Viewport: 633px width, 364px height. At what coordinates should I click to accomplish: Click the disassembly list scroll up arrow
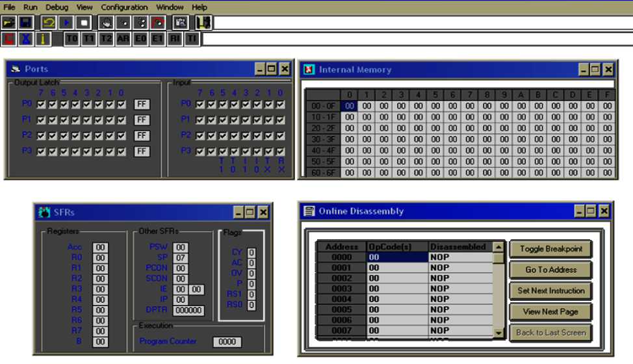click(498, 246)
